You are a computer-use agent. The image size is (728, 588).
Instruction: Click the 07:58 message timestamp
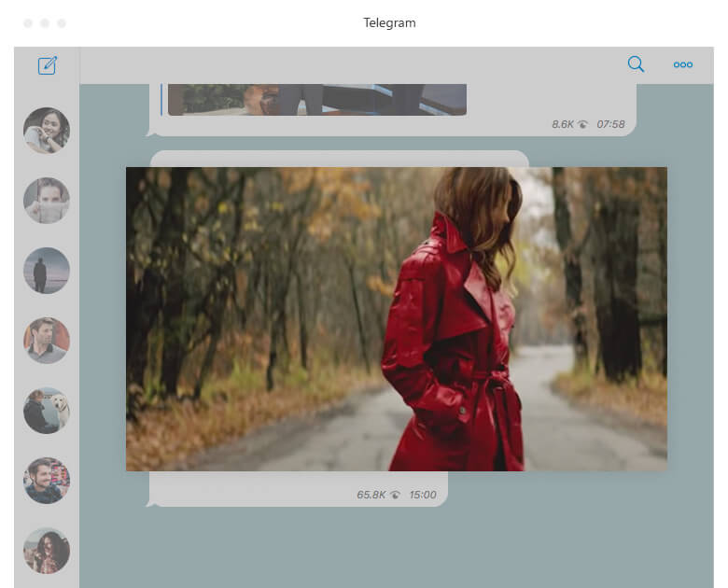[610, 124]
